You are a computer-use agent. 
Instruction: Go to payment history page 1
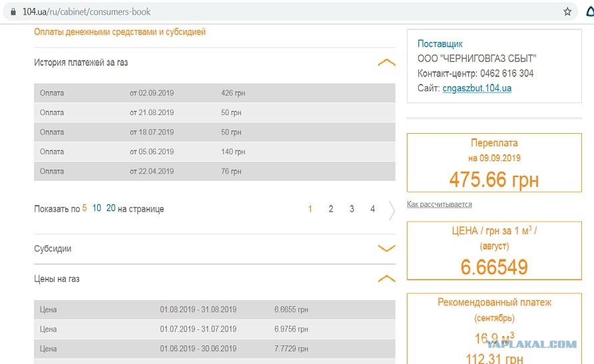tap(310, 209)
